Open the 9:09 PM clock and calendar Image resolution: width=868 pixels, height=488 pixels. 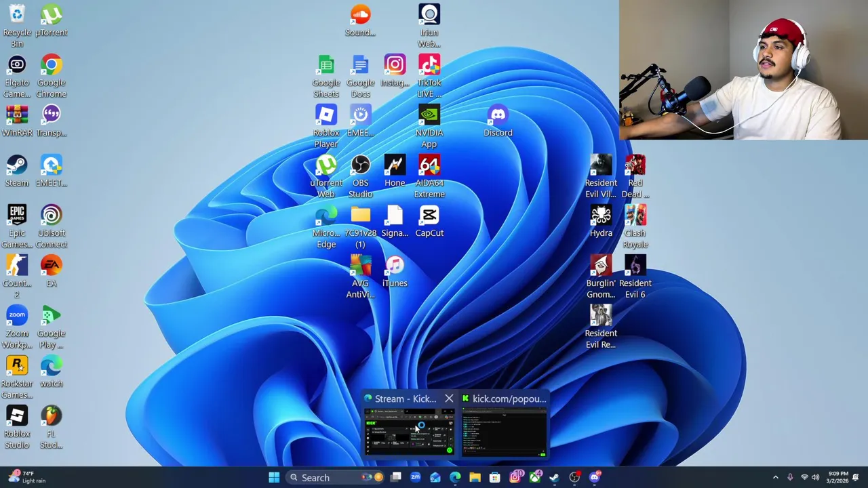pyautogui.click(x=836, y=477)
